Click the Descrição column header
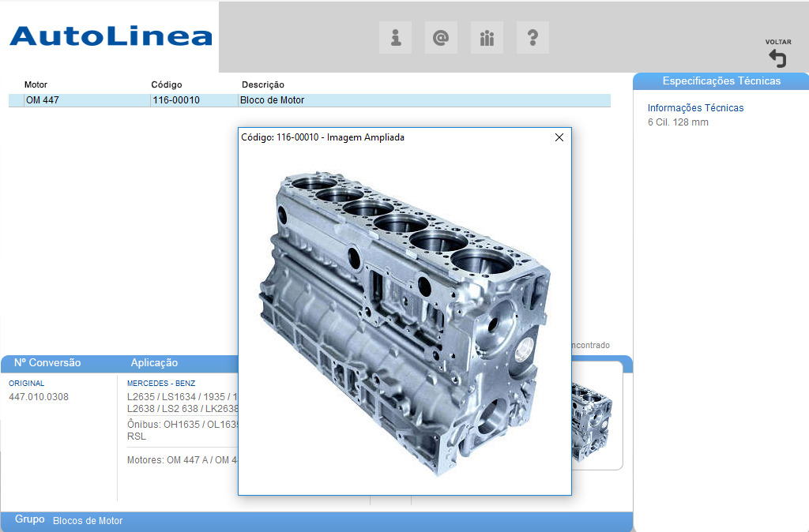Screen dimensions: 809x532 (262, 84)
